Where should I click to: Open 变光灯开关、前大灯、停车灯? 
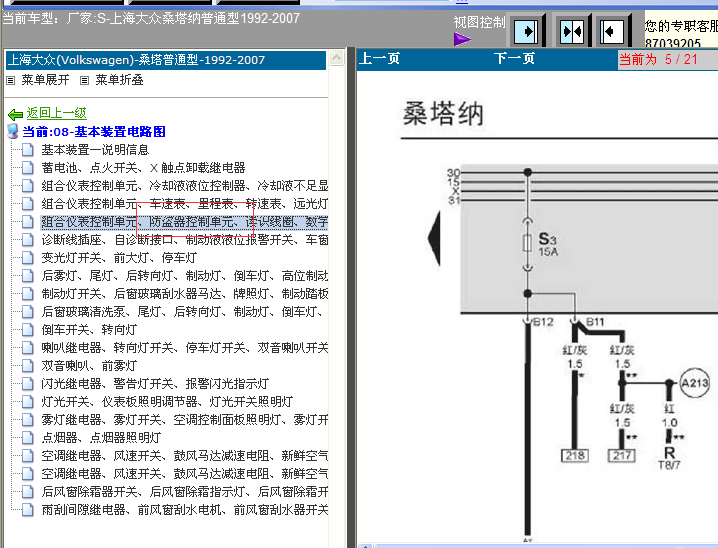pyautogui.click(x=119, y=258)
